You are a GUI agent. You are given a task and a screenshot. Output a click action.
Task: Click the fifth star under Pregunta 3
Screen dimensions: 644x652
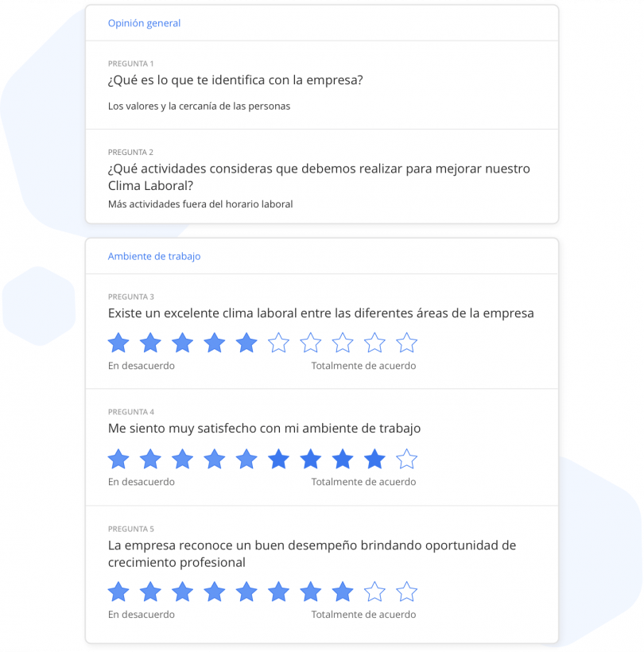[246, 343]
